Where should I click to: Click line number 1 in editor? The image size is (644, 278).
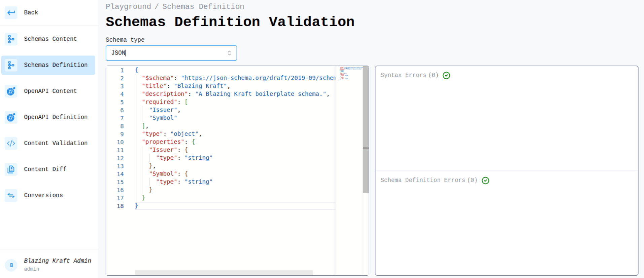pos(122,70)
